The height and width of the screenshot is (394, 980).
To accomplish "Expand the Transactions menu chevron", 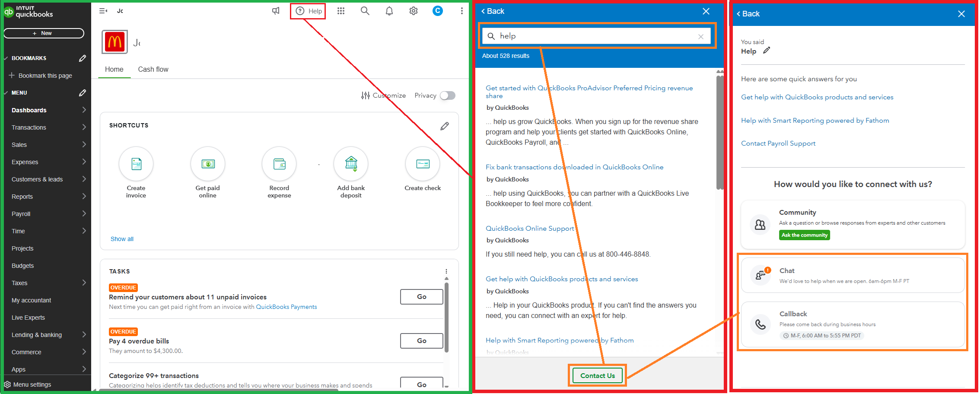I will [x=84, y=127].
